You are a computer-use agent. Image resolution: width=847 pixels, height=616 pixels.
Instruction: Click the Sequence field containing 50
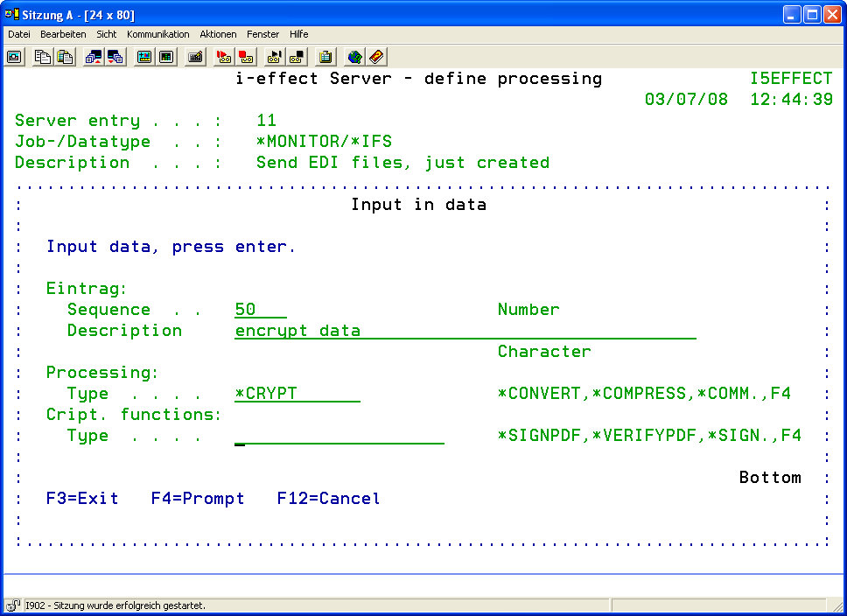[260, 310]
